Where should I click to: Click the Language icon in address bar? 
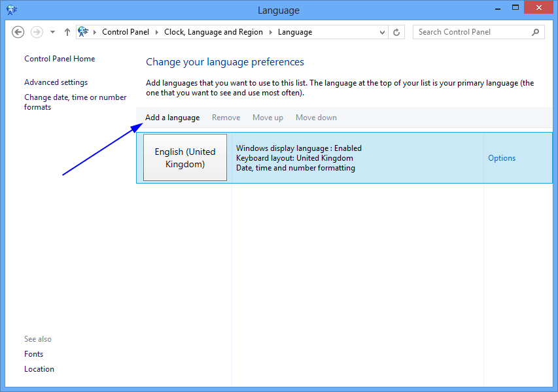83,31
